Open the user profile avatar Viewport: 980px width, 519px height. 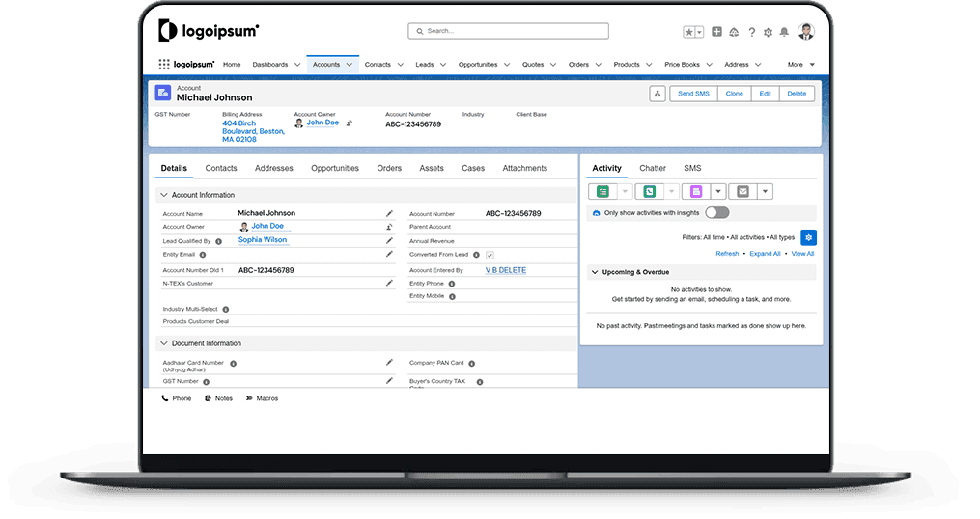tap(806, 31)
